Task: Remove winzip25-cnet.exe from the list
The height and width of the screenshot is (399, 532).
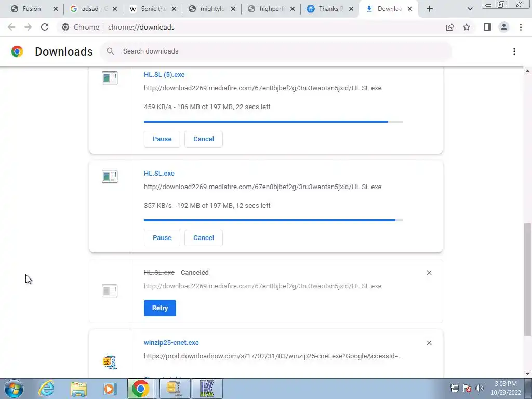Action: point(429,343)
